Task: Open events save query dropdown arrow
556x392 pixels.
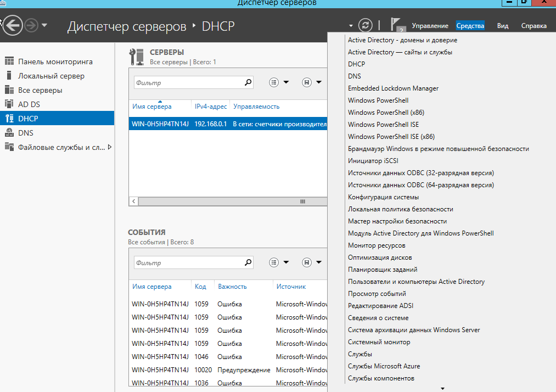Action: tap(319, 262)
